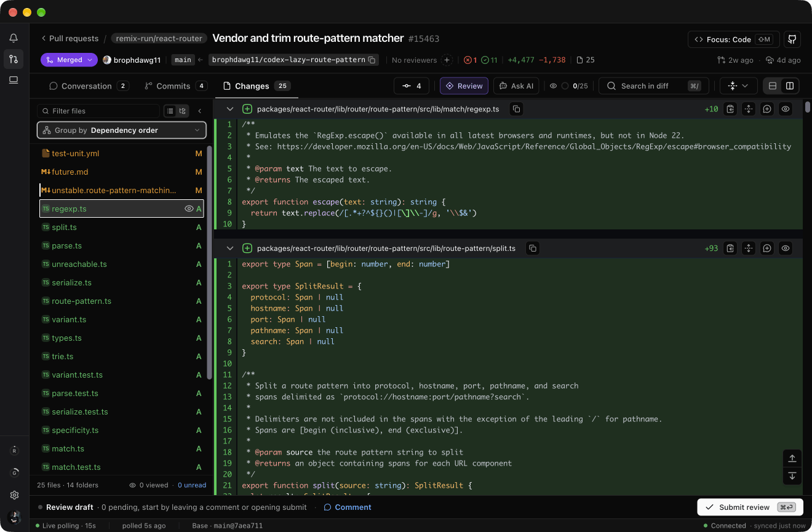
Task: Select the Changes tab
Action: click(x=257, y=86)
